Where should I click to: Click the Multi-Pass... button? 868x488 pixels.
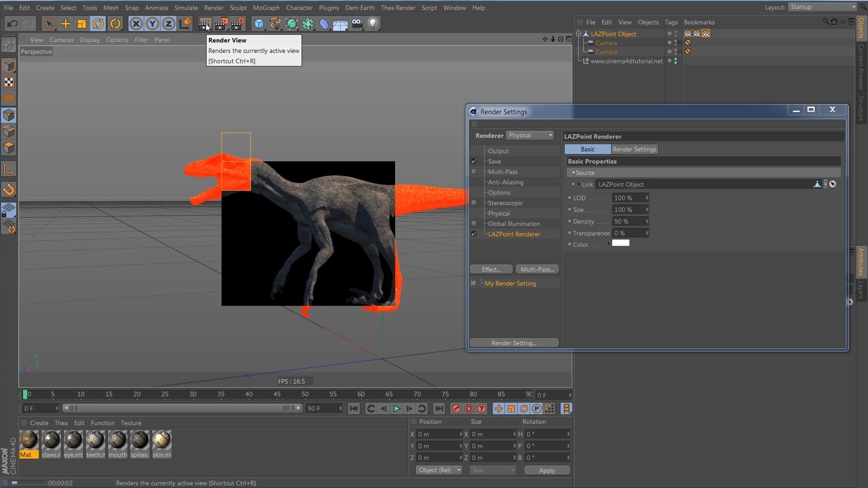pos(537,269)
